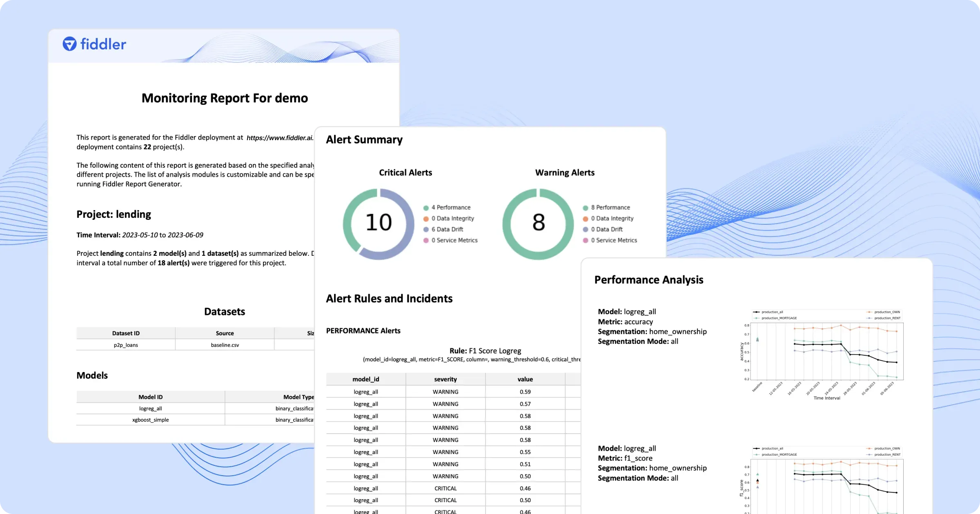The height and width of the screenshot is (514, 980).
Task: Click the Critical Alerts donut chart showing 10
Action: (x=379, y=224)
